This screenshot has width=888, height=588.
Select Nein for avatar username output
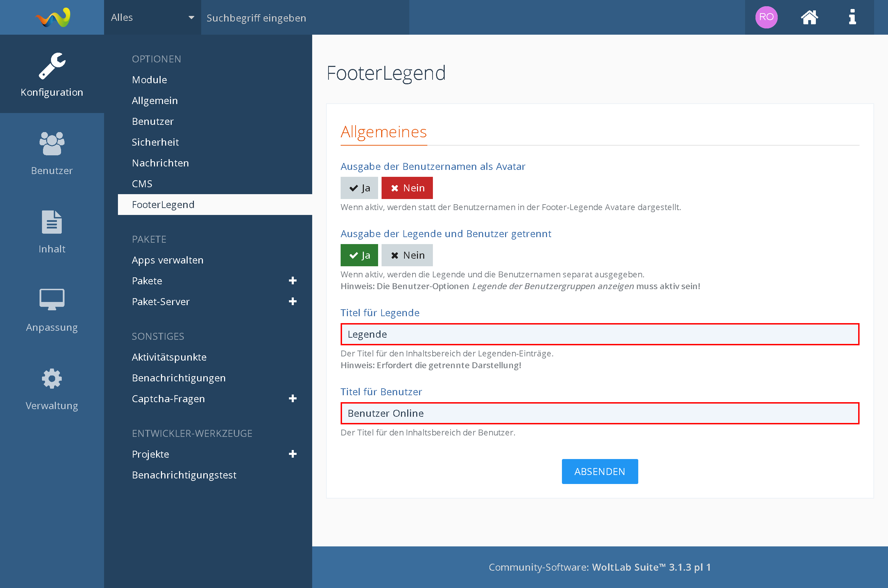(407, 188)
